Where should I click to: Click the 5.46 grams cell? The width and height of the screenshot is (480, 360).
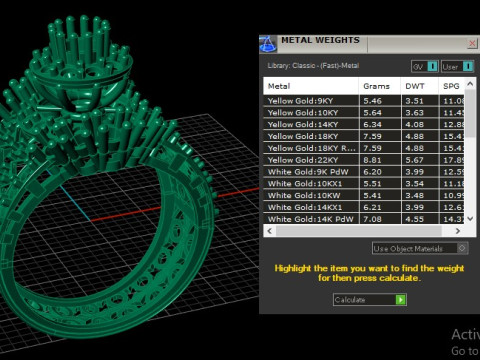tap(380, 101)
